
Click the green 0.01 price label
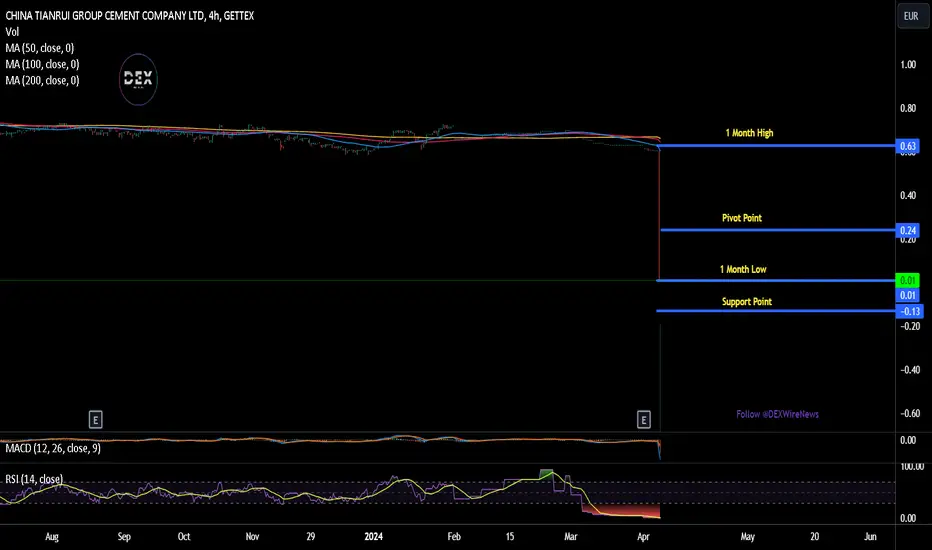click(907, 280)
